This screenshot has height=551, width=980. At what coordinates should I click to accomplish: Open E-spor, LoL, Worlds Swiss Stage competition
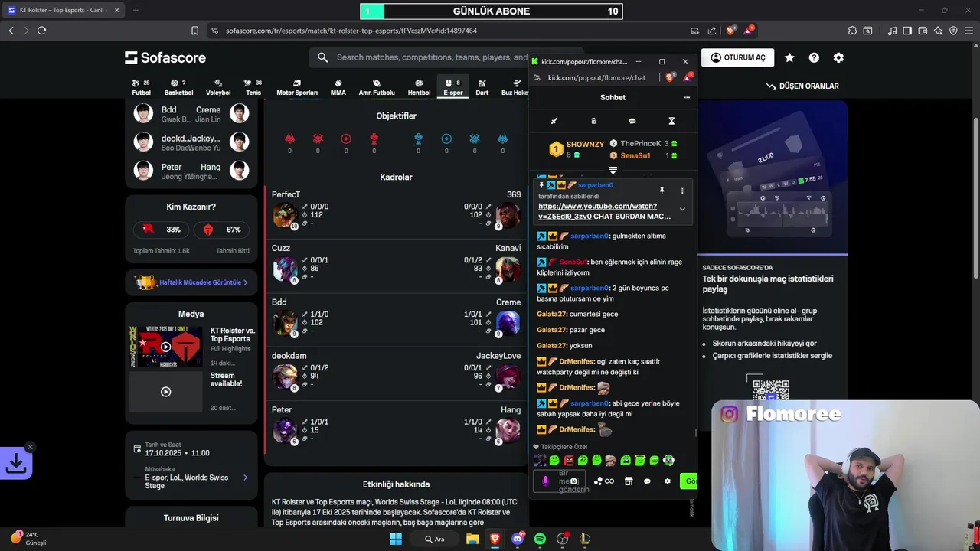(191, 478)
